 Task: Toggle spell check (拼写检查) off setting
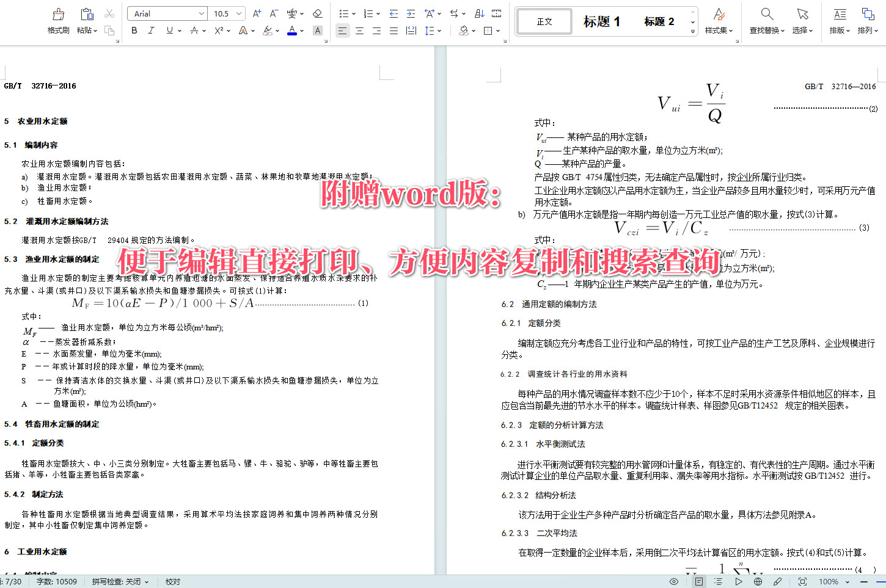pos(120,581)
